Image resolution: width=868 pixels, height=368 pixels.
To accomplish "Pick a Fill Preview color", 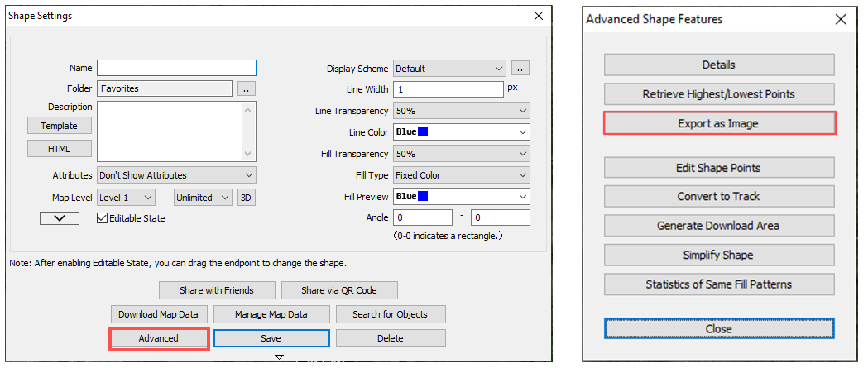I will [x=462, y=197].
